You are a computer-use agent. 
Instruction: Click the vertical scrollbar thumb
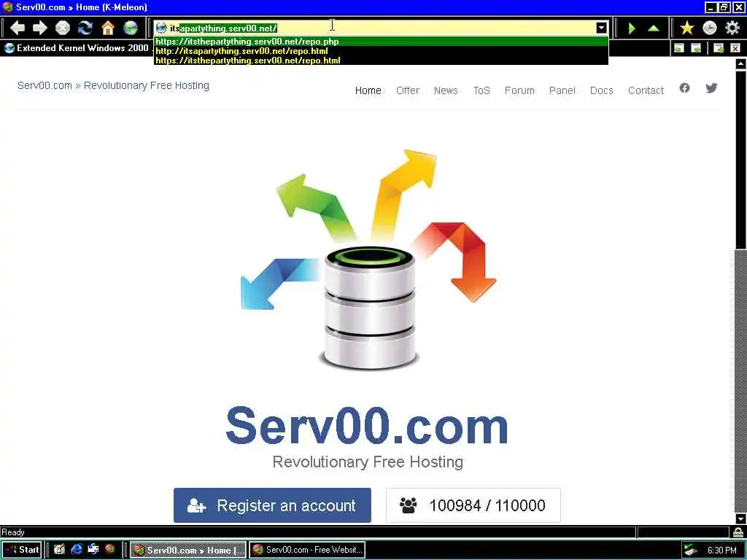tap(741, 160)
